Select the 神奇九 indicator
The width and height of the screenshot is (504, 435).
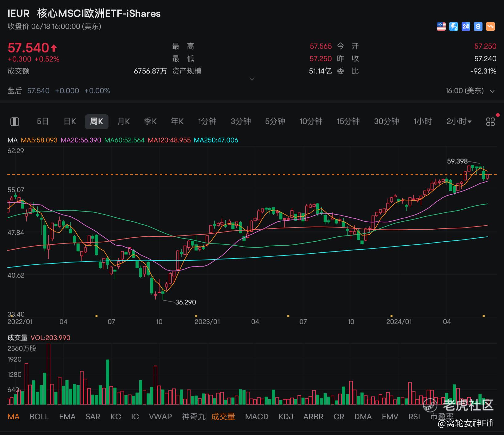click(x=194, y=417)
